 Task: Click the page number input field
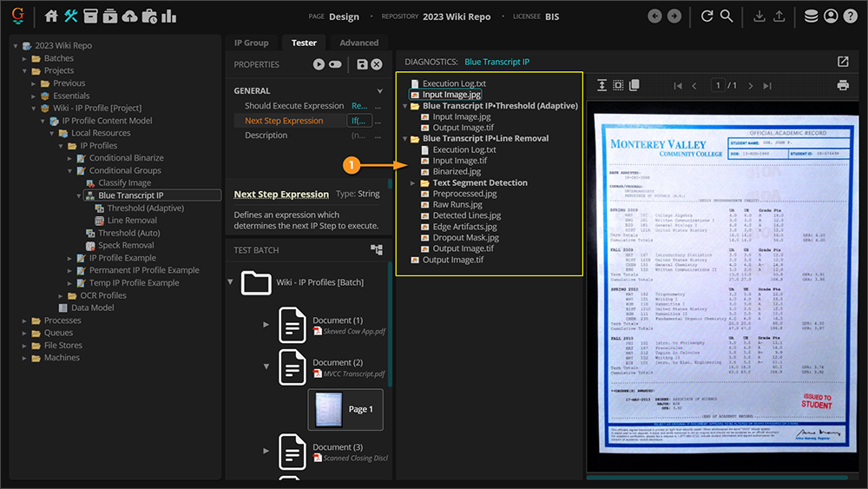[718, 85]
